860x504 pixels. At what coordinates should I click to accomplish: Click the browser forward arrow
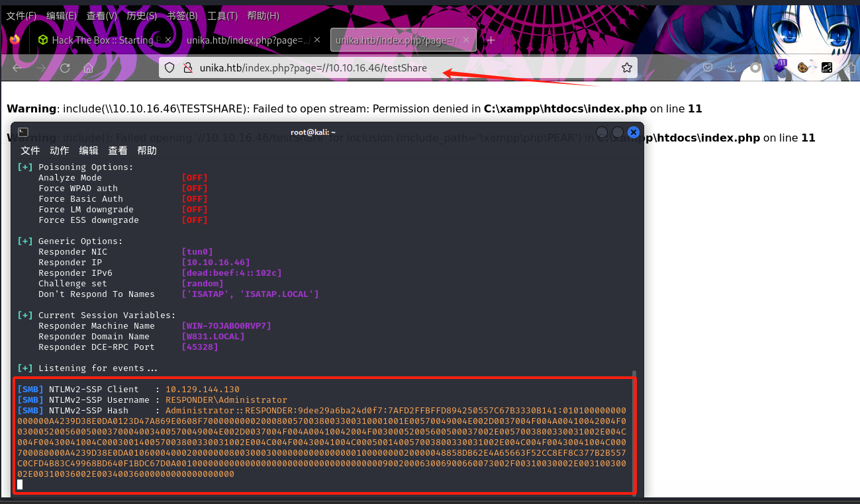click(x=41, y=67)
